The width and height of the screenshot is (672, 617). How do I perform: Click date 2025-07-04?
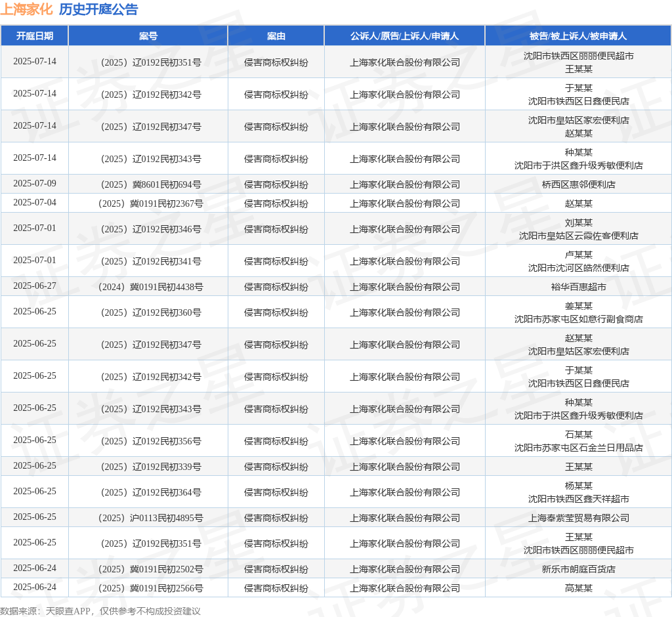click(x=35, y=202)
